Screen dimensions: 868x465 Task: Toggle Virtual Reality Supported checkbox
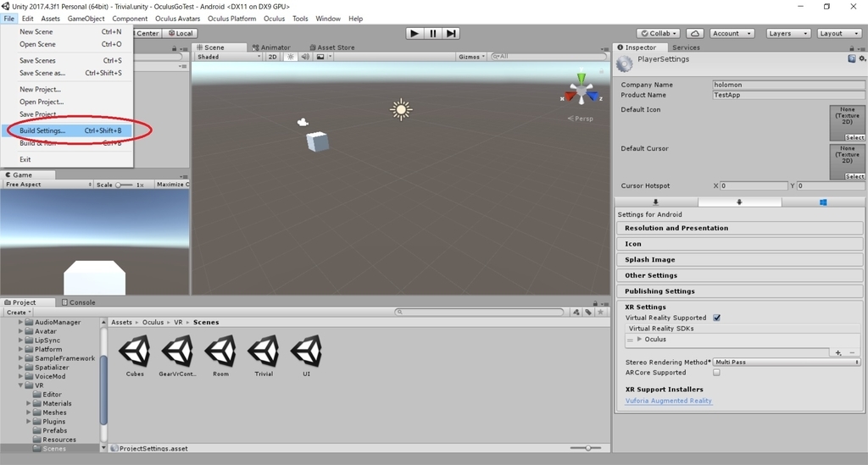(x=717, y=318)
